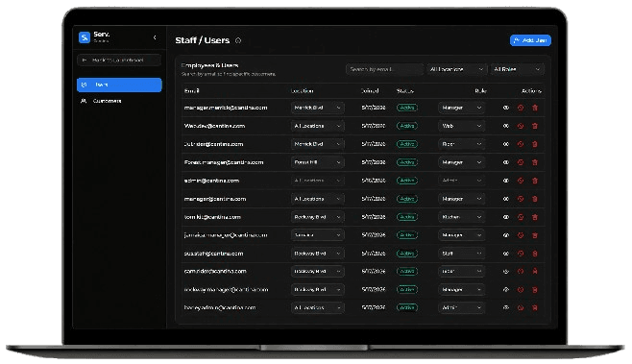Click Active badge for manager.merrick@cantina.com
The height and width of the screenshot is (364, 632).
click(407, 108)
